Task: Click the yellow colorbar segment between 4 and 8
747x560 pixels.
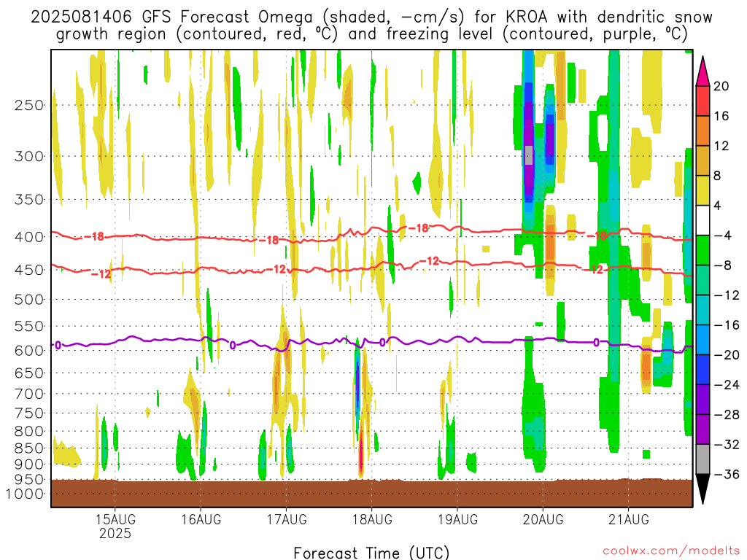Action: (703, 190)
